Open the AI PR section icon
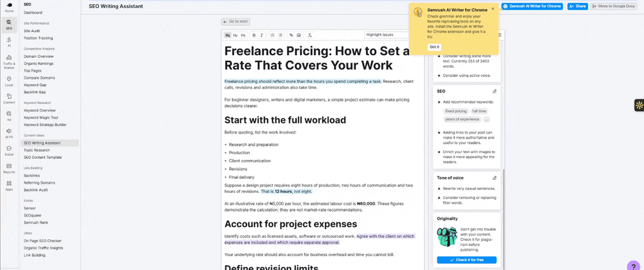 pos(9,133)
